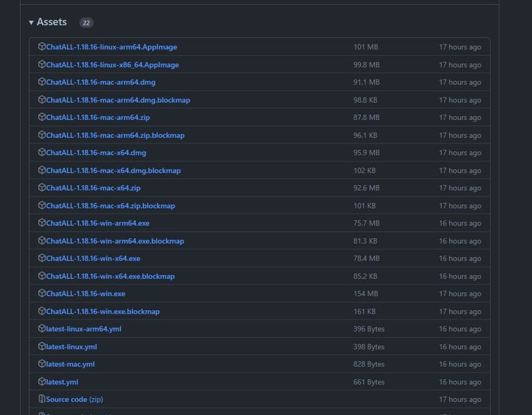Screen dimensions: 532x415
Task: Click the 95.9 MB file size
Action: [367, 153]
